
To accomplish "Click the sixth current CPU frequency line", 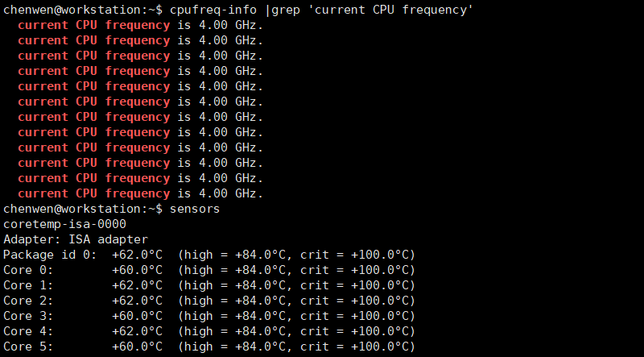I will pyautogui.click(x=140, y=102).
